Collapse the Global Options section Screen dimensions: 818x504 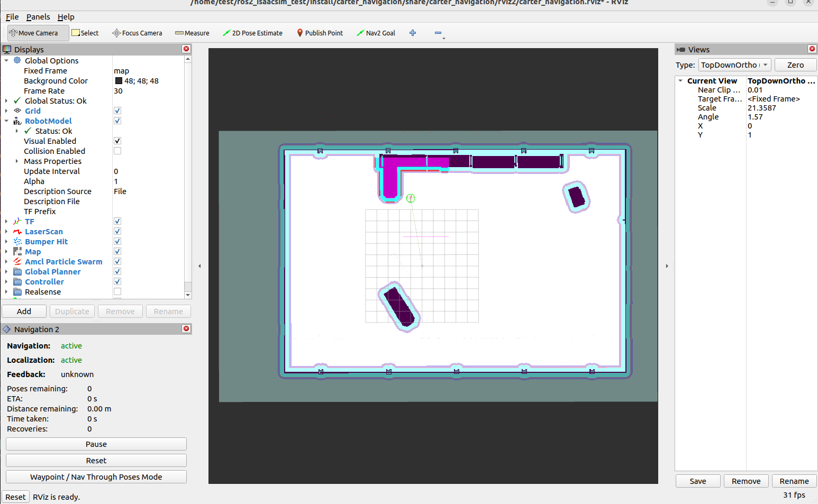pos(7,60)
